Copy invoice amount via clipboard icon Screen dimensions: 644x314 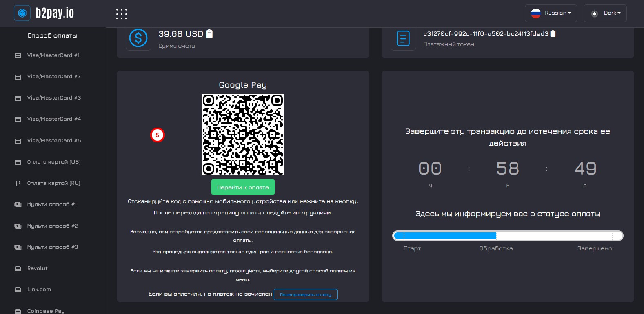pyautogui.click(x=209, y=34)
